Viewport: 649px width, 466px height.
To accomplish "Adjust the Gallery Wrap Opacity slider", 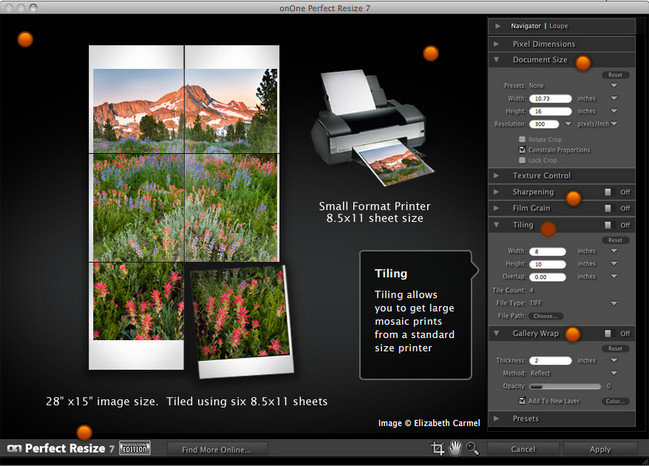I will [565, 387].
